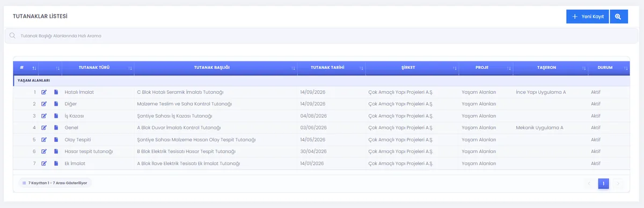This screenshot has height=208, width=644.
Task: Select 'Şantiye Sahası İş Kazası Tutanağı'
Action: pos(175,116)
